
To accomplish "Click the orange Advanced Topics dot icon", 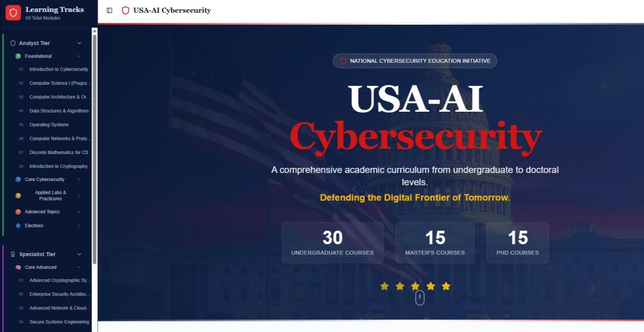I will point(18,212).
